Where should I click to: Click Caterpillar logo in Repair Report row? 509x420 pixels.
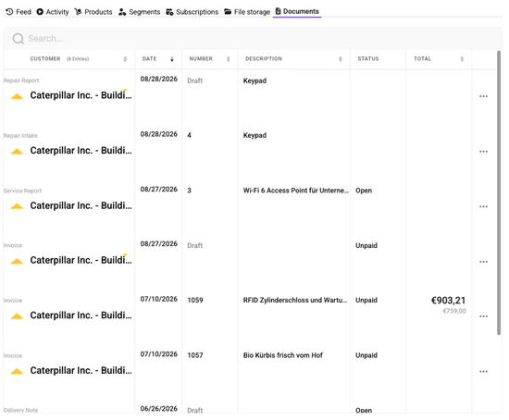[x=17, y=96]
